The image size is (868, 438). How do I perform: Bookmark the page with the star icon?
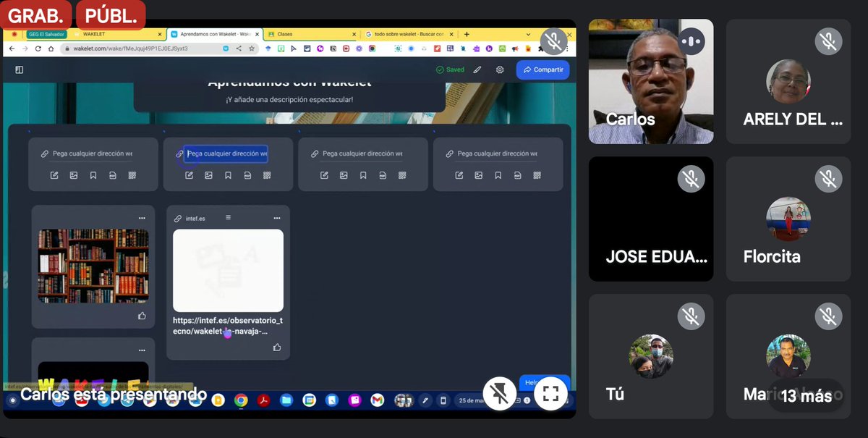coord(252,49)
